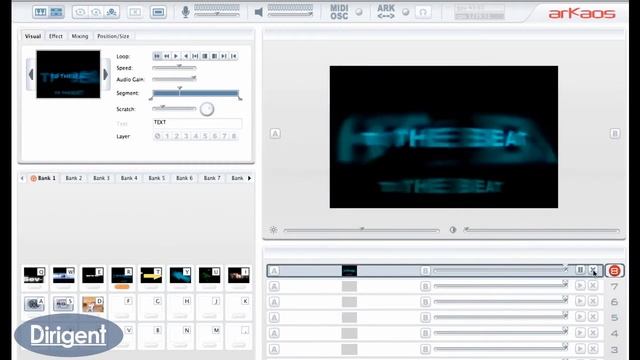The width and height of the screenshot is (640, 360).
Task: Click the speaker output volume icon
Action: [x=259, y=12]
